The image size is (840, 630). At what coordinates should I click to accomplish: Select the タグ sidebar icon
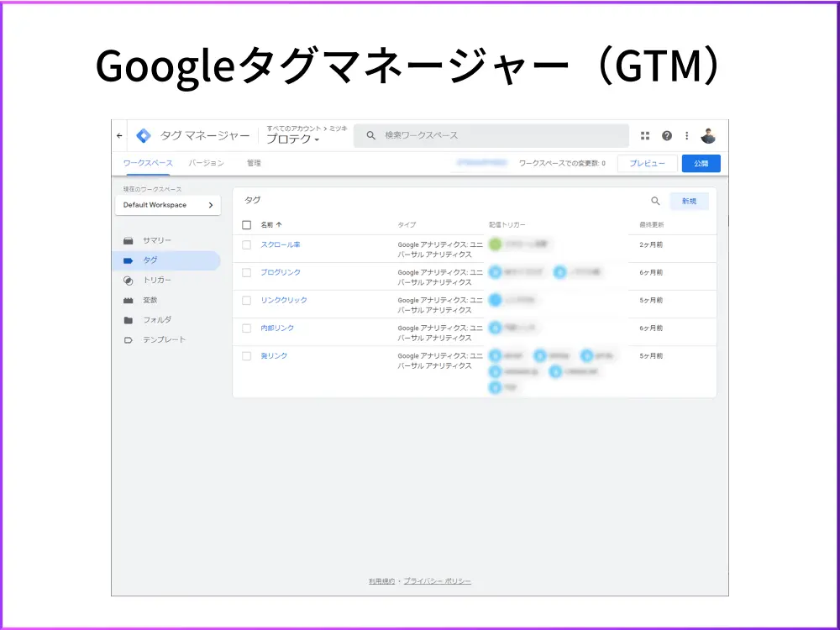[x=128, y=260]
